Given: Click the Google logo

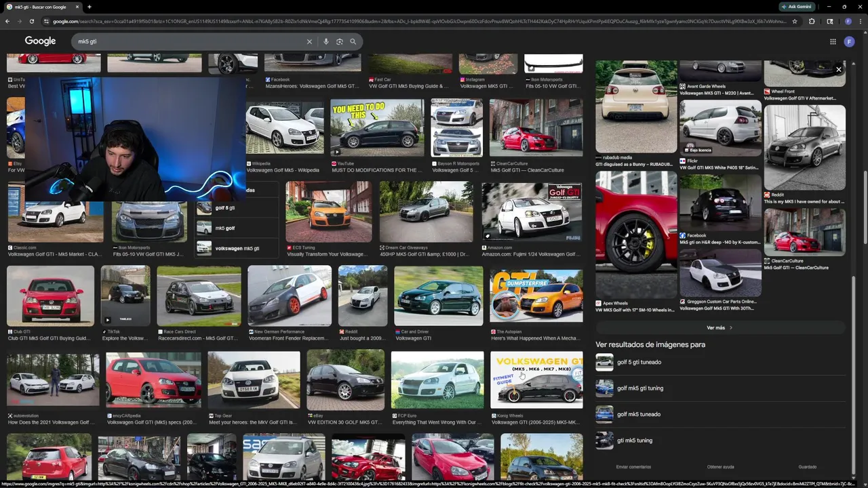Looking at the screenshot, I should [x=40, y=41].
